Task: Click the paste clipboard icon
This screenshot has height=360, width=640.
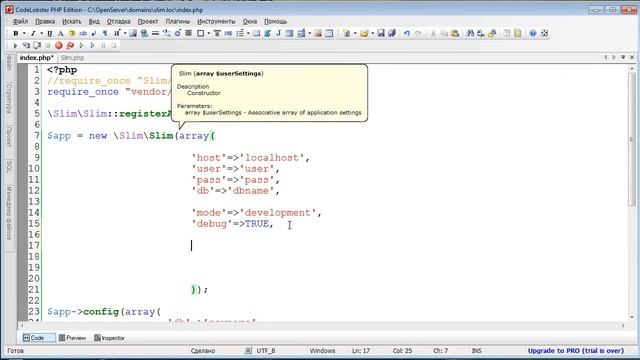Action: click(455, 33)
